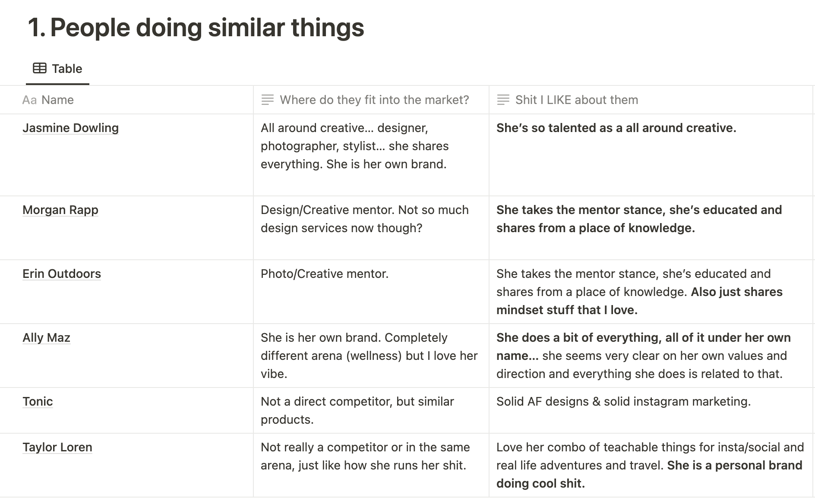Viewport: 815px width, 504px height.
Task: Open 'Shit I LIKE about them' column header
Action: coord(651,100)
